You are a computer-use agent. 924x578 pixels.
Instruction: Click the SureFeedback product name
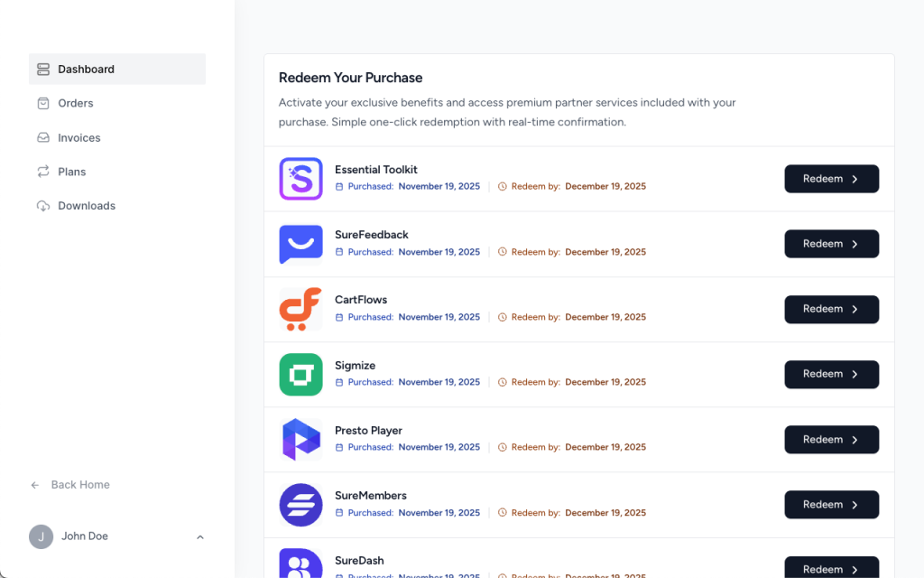[x=371, y=235]
